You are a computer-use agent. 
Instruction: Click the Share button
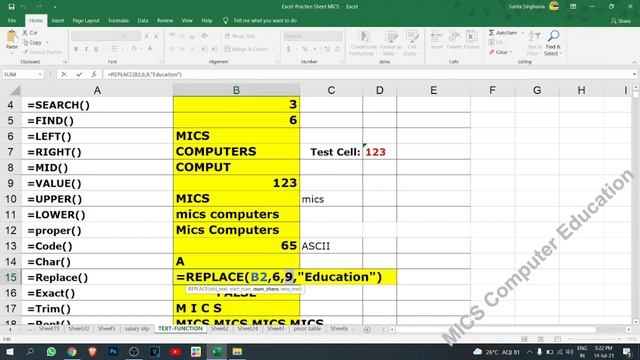pos(621,21)
